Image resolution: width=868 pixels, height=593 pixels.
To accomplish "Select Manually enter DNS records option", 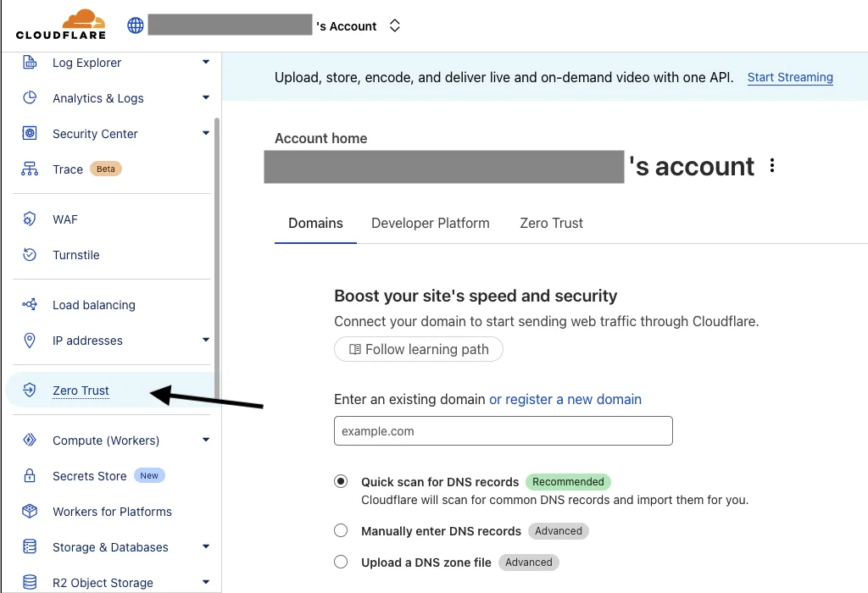I will [x=341, y=530].
